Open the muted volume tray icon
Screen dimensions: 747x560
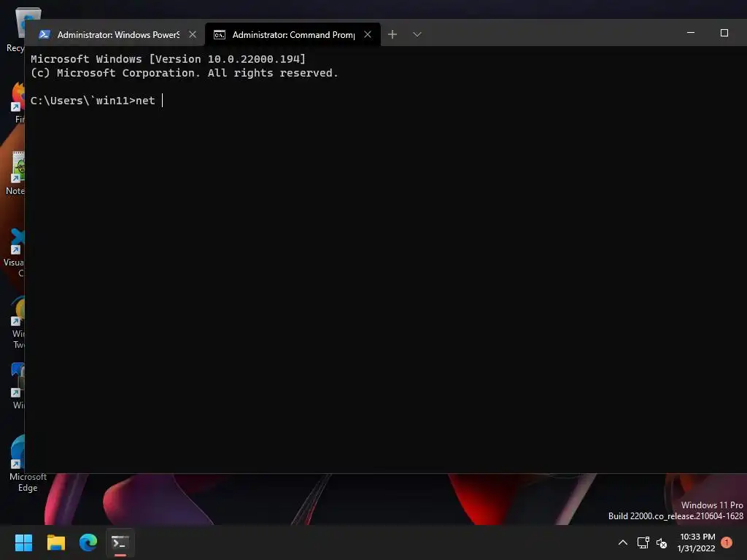pyautogui.click(x=662, y=542)
